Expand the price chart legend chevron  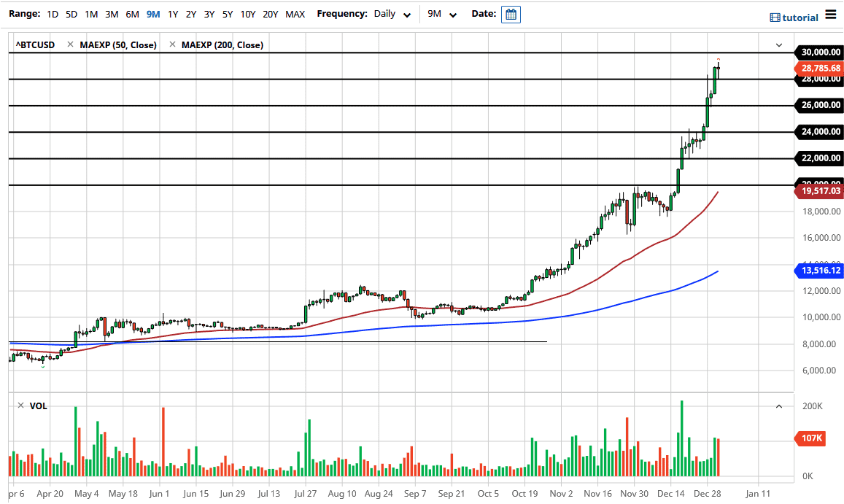click(779, 44)
